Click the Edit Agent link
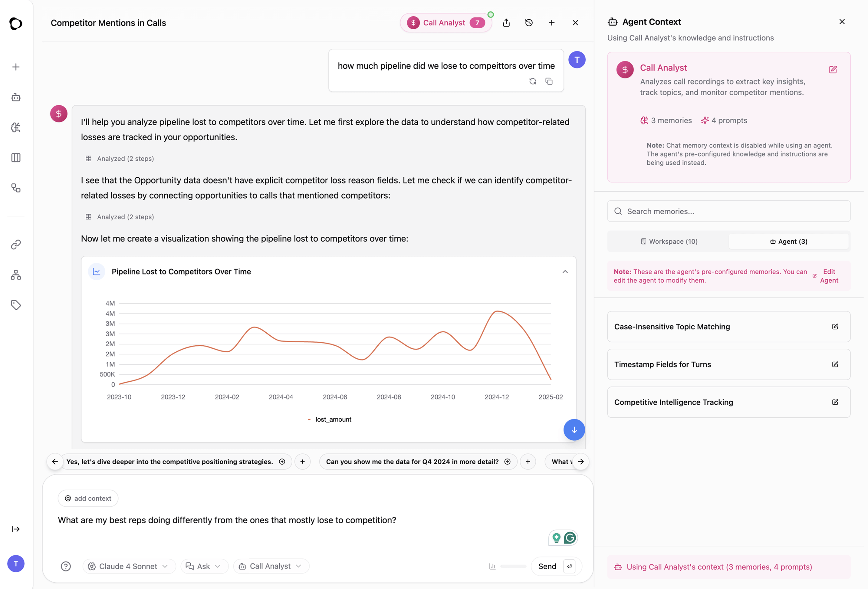Image resolution: width=868 pixels, height=589 pixels. point(828,276)
